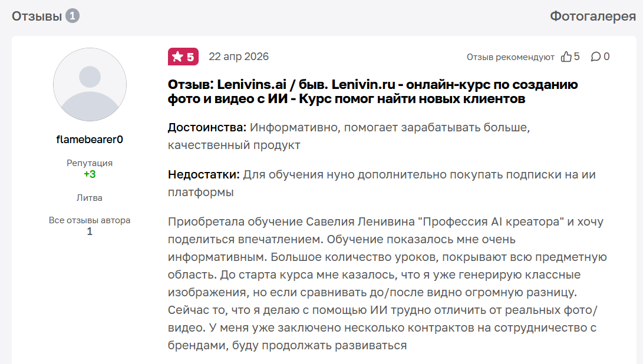Click the reputation value +3
The height and width of the screenshot is (364, 643).
click(x=90, y=174)
